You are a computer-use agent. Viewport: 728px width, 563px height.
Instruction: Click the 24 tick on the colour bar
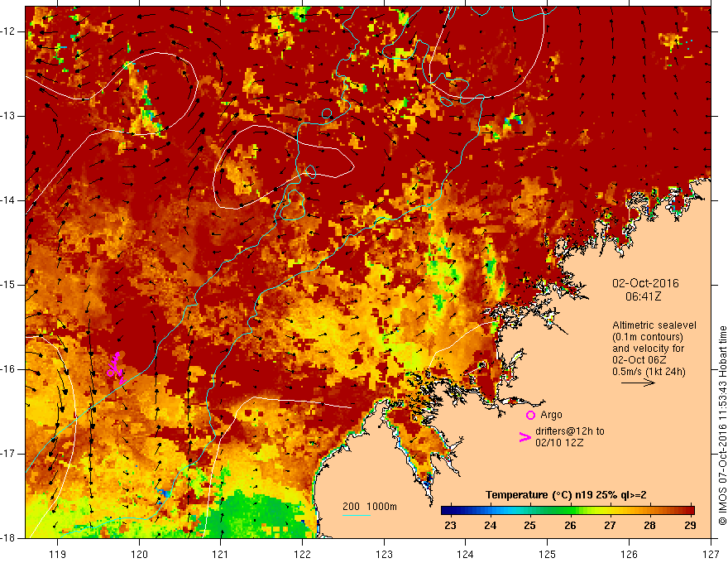coord(490,526)
